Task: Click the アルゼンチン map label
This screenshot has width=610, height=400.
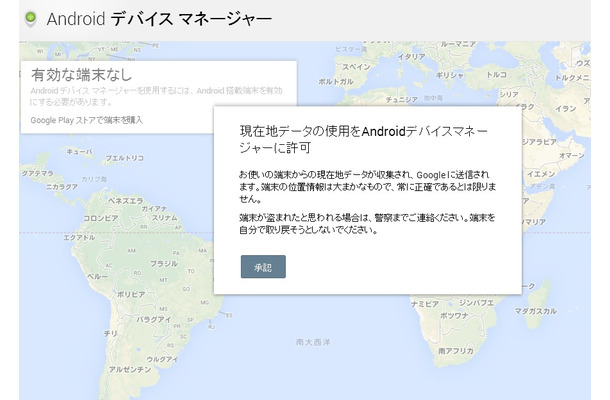Action: coord(130,369)
